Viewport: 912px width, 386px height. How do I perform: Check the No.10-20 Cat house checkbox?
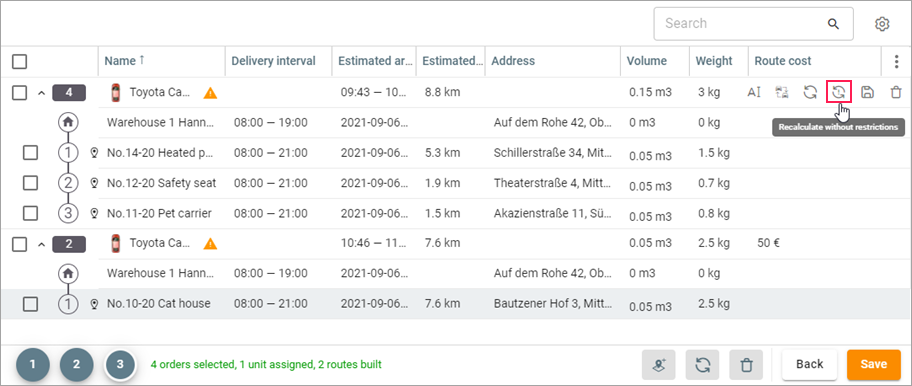click(30, 303)
